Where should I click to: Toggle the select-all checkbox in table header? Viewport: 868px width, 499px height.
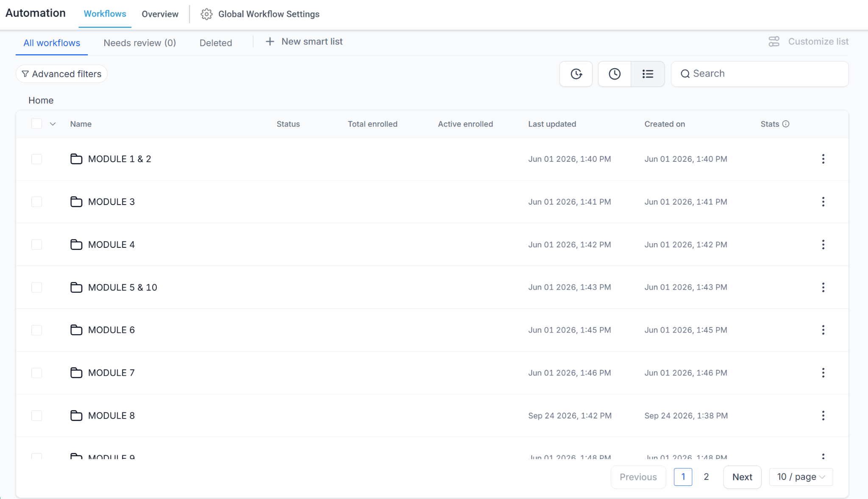[37, 124]
